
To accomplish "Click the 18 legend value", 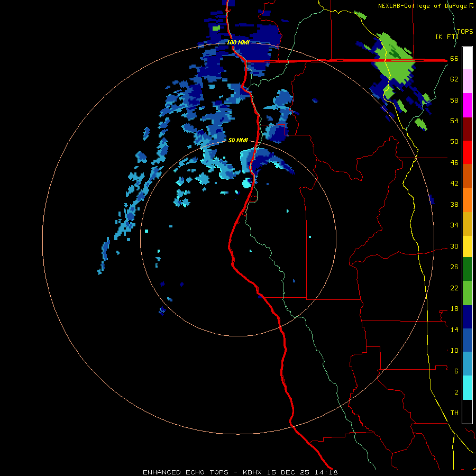I will [x=454, y=309].
